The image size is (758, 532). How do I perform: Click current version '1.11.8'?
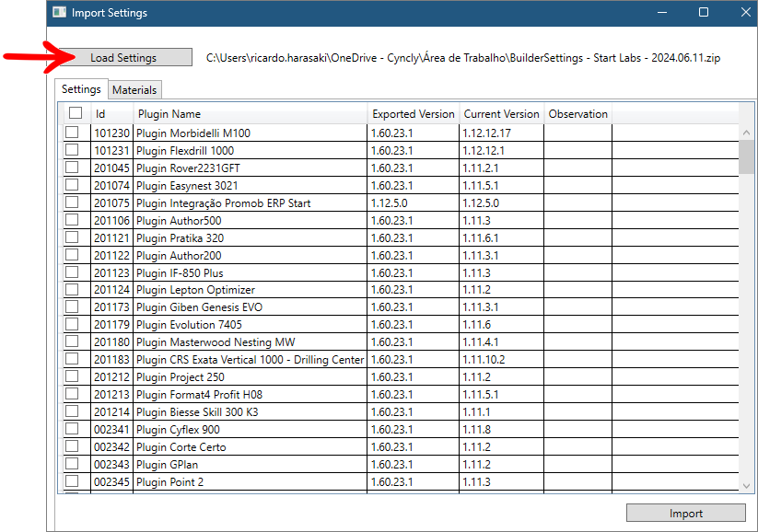pos(501,430)
